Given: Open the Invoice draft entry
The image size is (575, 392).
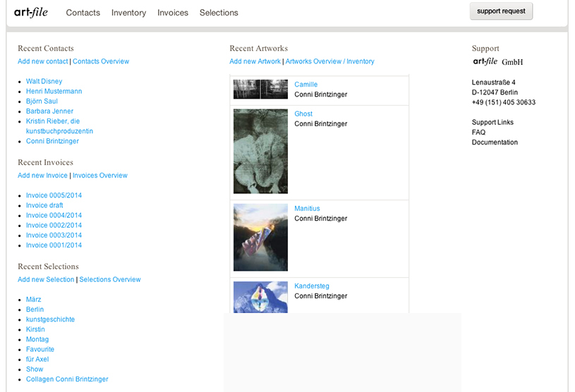Looking at the screenshot, I should [x=44, y=205].
